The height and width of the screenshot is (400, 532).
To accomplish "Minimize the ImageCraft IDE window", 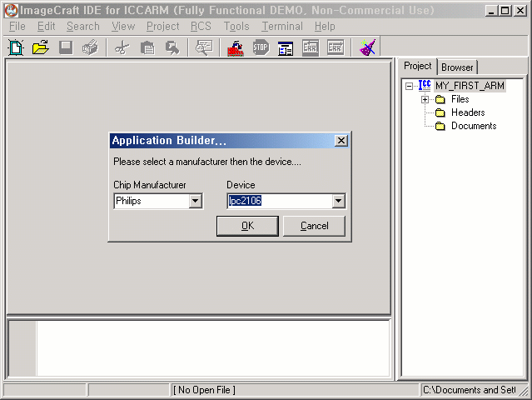I will pyautogui.click(x=491, y=11).
